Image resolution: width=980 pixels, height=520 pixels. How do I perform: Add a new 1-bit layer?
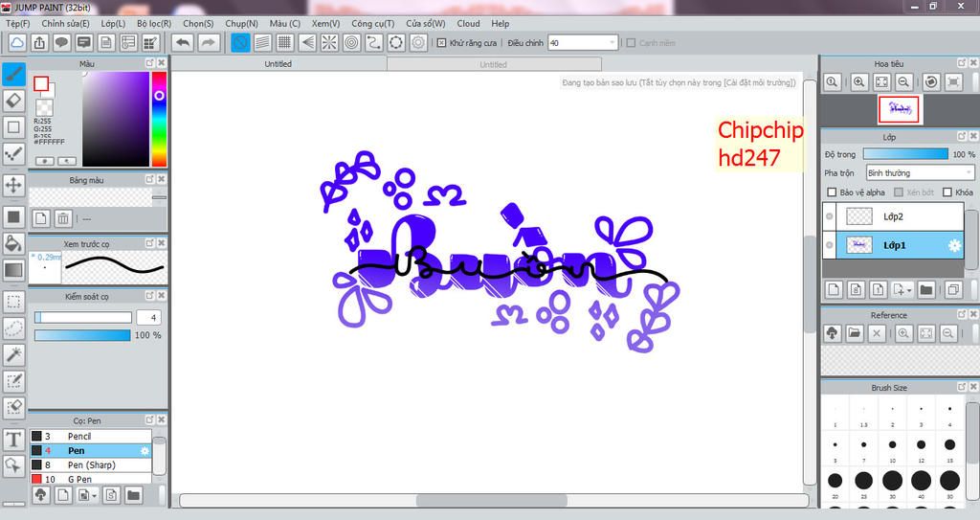tap(878, 289)
